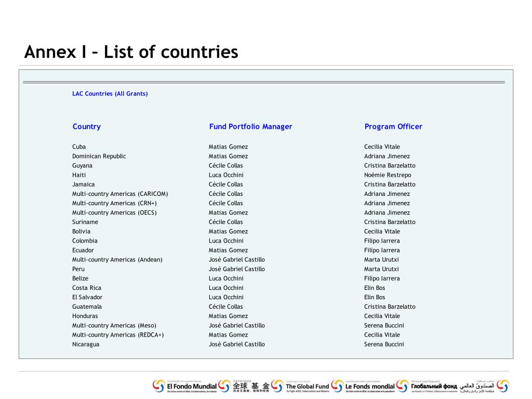Click 'Serena Buccini' in the Nicaragua row
This screenshot has height=399, width=532.
coord(384,344)
